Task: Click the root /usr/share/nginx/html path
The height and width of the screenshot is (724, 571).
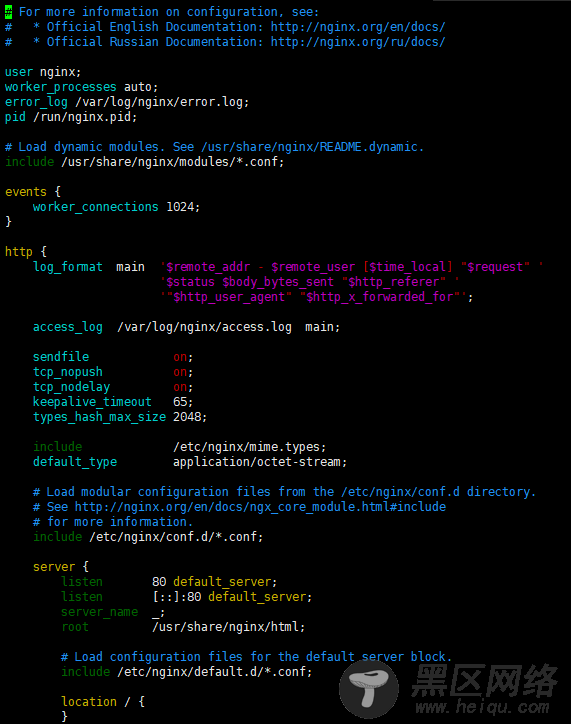Action: [226, 627]
